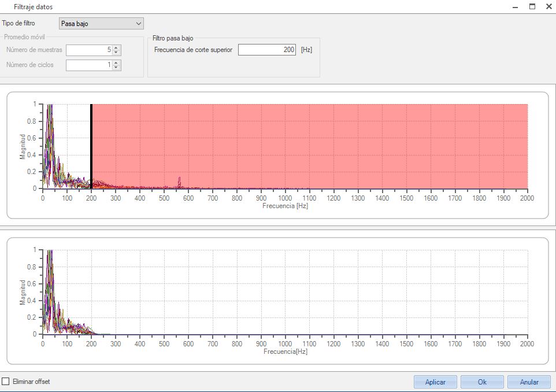
Task: Click the Frecuencia de corte superior field
Action: (267, 50)
